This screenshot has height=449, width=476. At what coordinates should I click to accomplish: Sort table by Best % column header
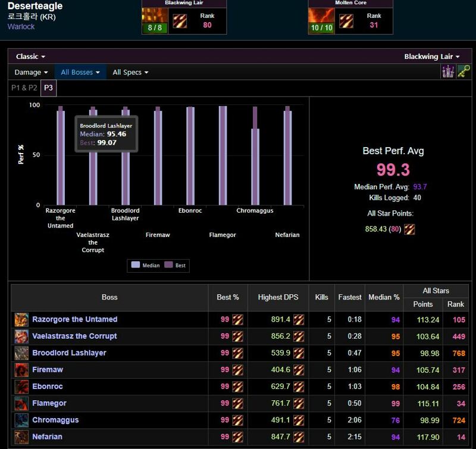228,297
